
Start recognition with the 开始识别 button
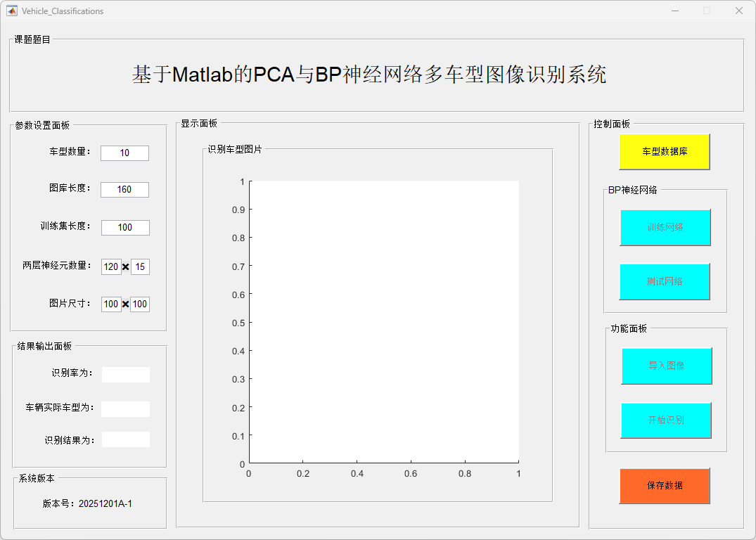point(666,420)
